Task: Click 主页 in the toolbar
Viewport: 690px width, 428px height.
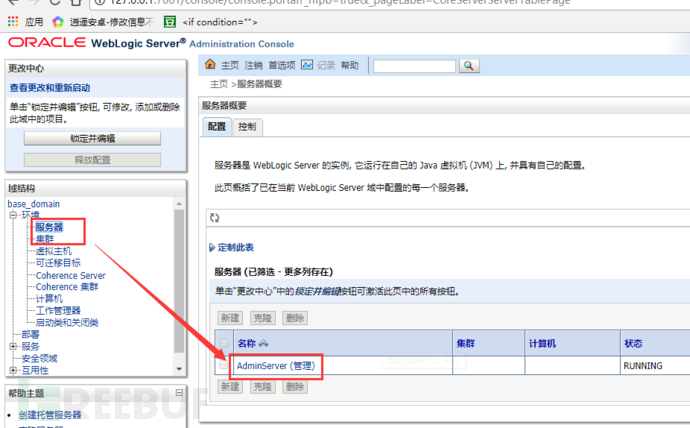Action: 230,66
